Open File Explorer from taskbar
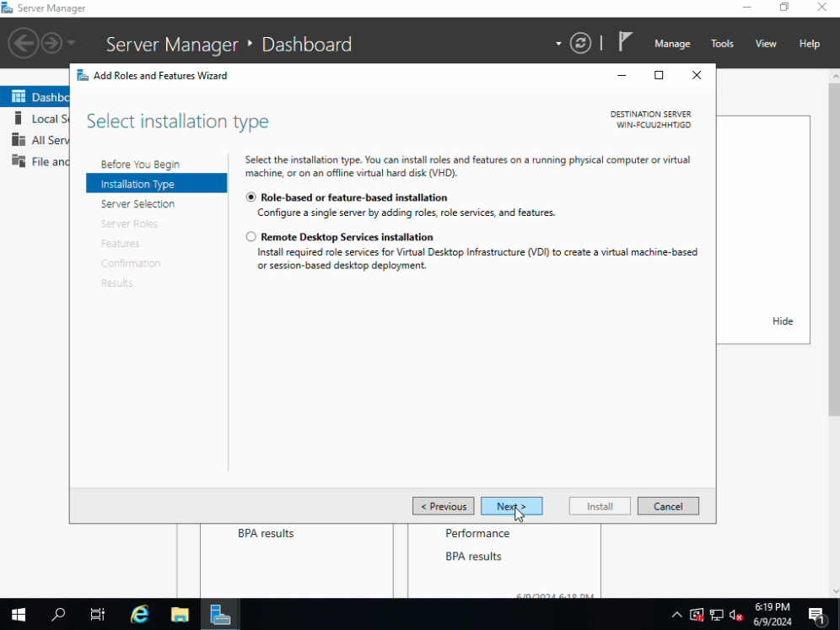The image size is (840, 630). pyautogui.click(x=180, y=614)
